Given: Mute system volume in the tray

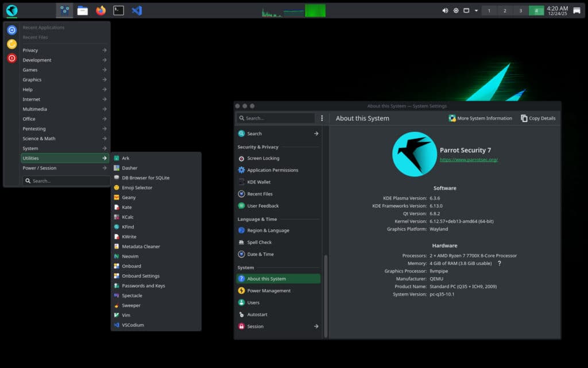Looking at the screenshot, I should click(x=445, y=10).
